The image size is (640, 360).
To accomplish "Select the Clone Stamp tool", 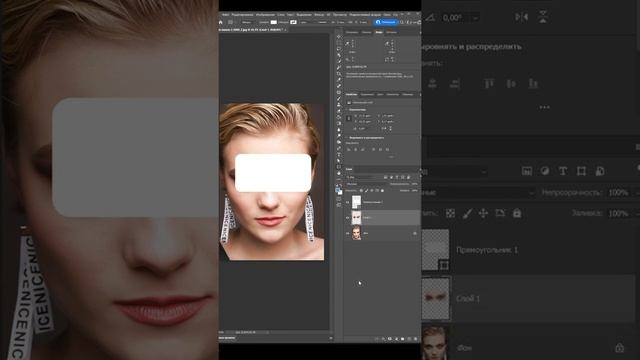I will click(339, 105).
